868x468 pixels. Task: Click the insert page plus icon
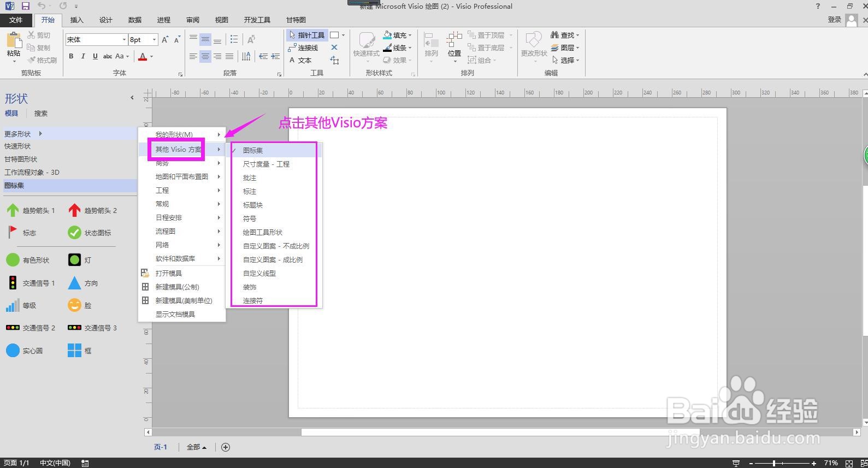coord(226,447)
